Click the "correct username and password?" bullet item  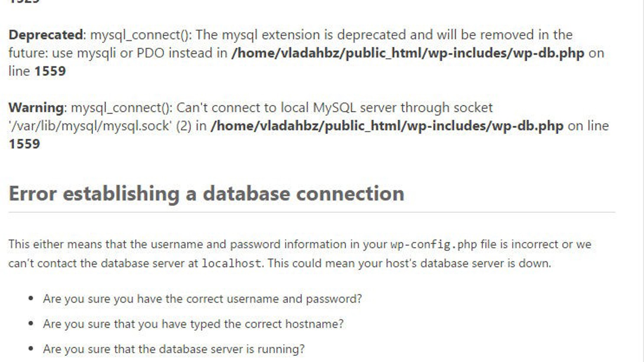202,299
